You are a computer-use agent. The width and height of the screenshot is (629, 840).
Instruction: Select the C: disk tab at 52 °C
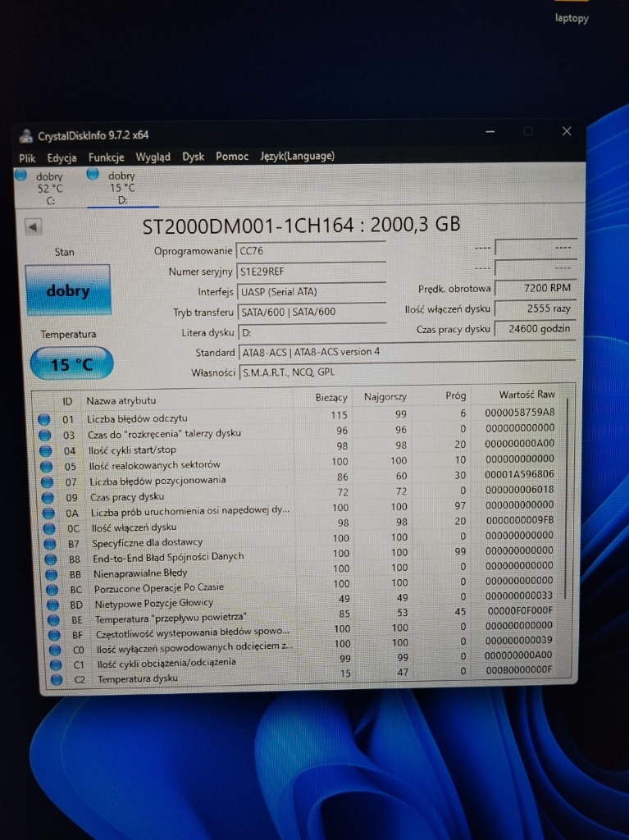tap(49, 188)
